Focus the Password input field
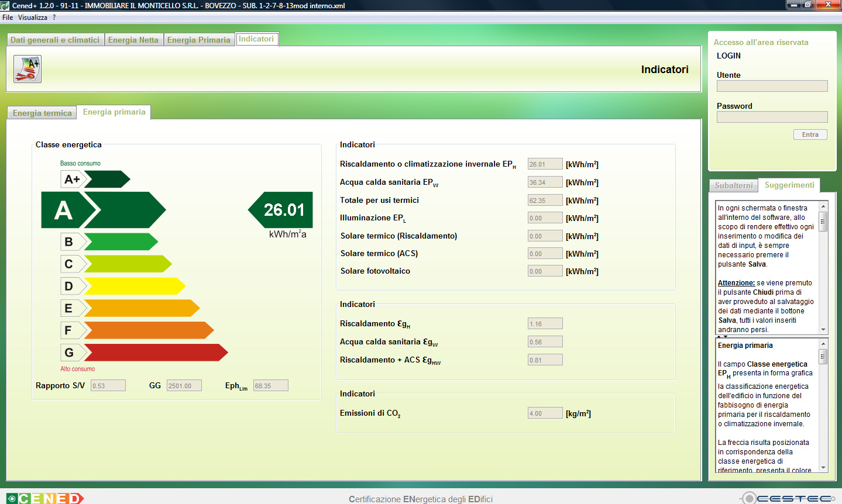The height and width of the screenshot is (504, 842). pos(772,117)
